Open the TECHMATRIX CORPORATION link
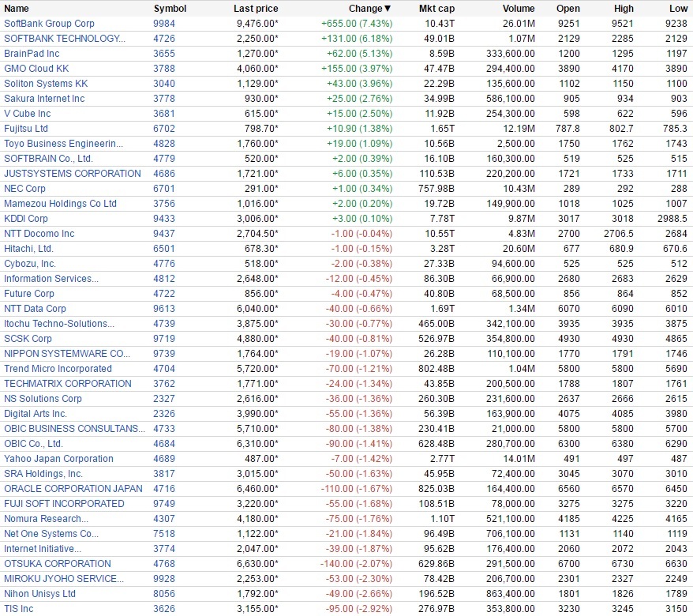 [x=68, y=384]
